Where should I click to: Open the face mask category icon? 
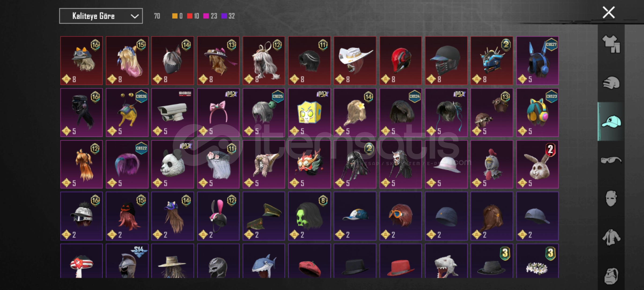(611, 199)
